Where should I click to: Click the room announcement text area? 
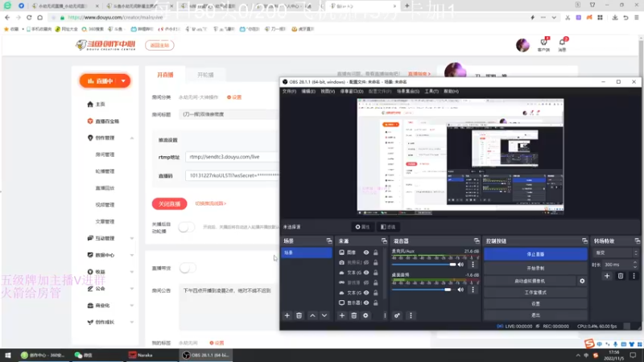(x=229, y=308)
